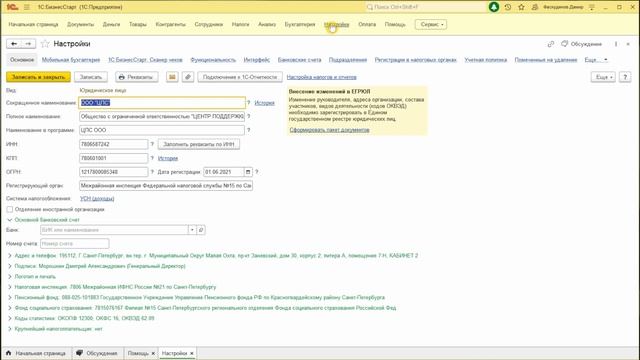Viewport: 640px width, 360px height.
Task: Open Обсуждения discussion button
Action: tap(581, 44)
